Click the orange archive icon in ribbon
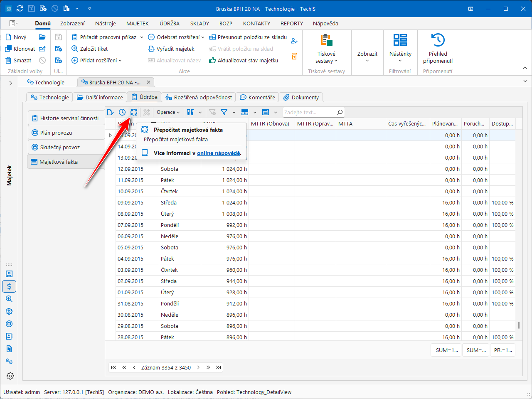 294,56
